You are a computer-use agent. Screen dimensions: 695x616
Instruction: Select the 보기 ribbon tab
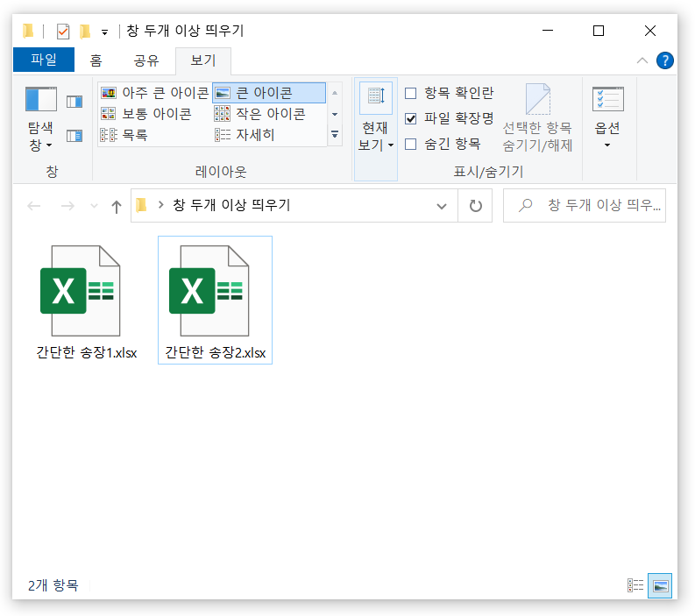203,60
